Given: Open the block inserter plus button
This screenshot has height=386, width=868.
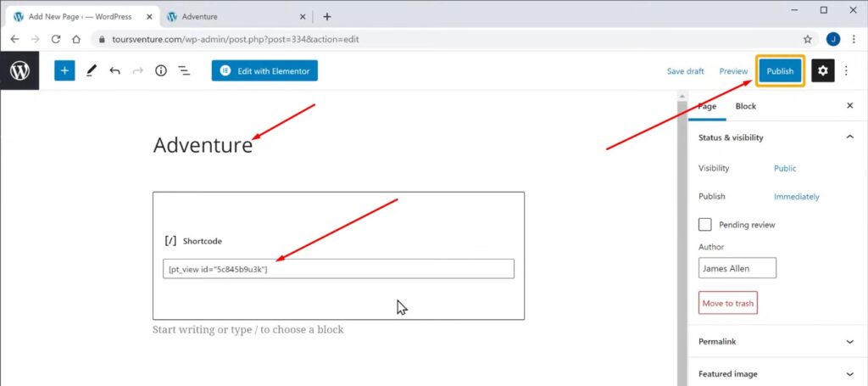Looking at the screenshot, I should click(64, 70).
